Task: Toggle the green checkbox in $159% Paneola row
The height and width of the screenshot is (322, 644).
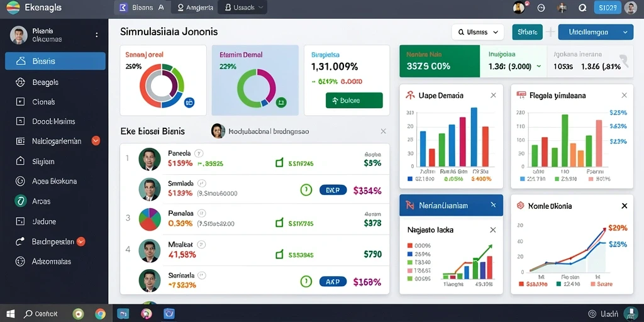Action: click(279, 163)
